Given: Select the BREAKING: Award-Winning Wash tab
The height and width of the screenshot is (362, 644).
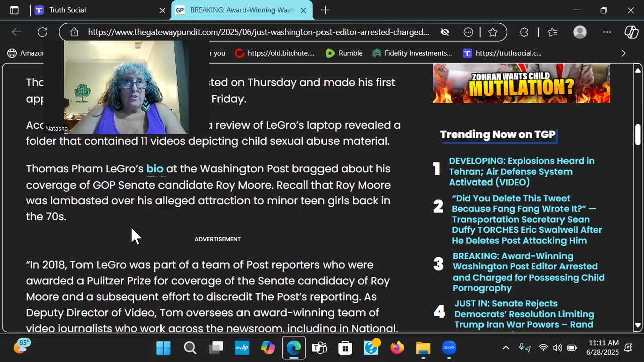Looking at the screenshot, I should pos(242,10).
